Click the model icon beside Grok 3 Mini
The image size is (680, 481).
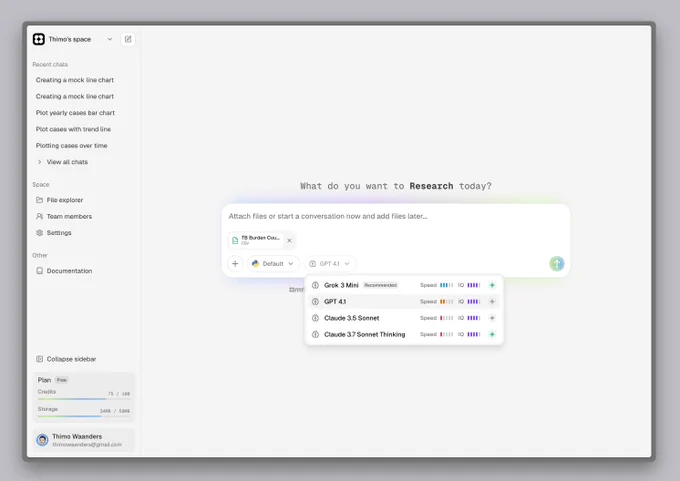pos(315,285)
